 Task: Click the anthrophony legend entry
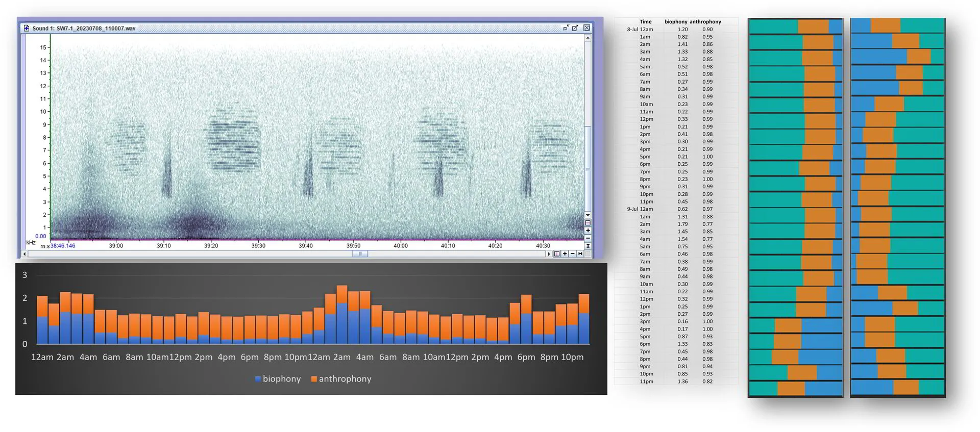[x=341, y=379]
